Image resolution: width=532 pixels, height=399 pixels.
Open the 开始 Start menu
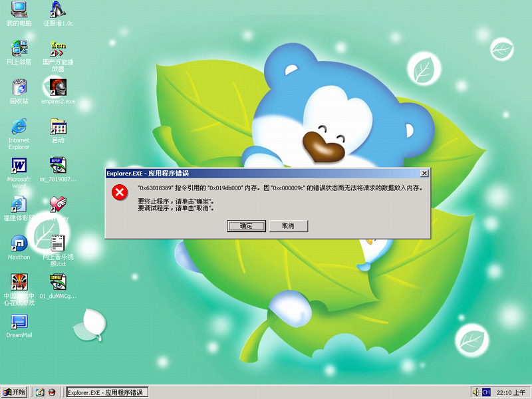(14, 392)
